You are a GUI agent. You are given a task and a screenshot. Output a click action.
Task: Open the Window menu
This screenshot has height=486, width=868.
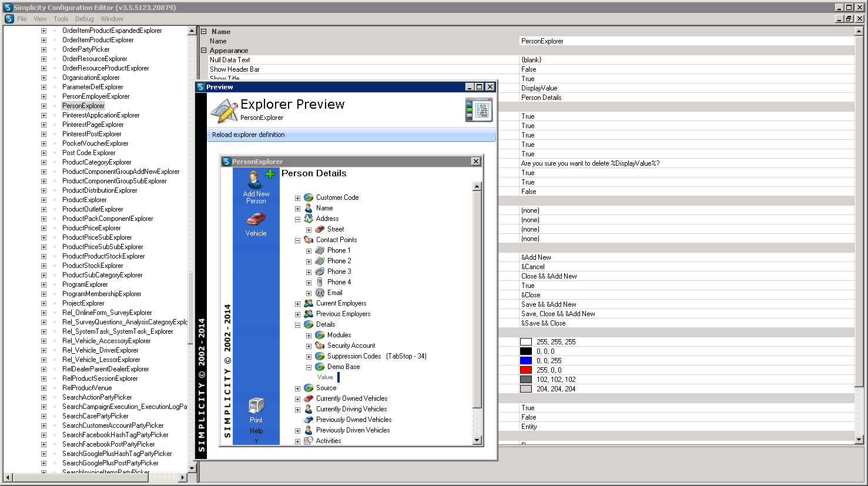tap(112, 19)
